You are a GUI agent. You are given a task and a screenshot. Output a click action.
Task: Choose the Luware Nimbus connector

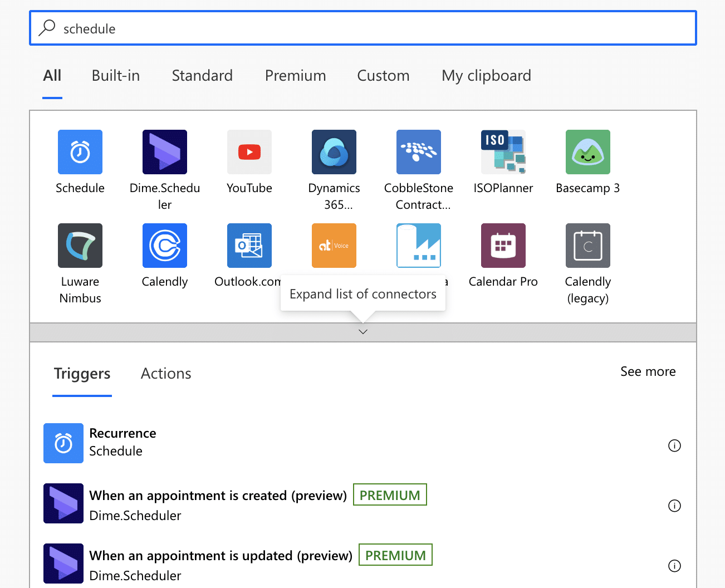(80, 246)
